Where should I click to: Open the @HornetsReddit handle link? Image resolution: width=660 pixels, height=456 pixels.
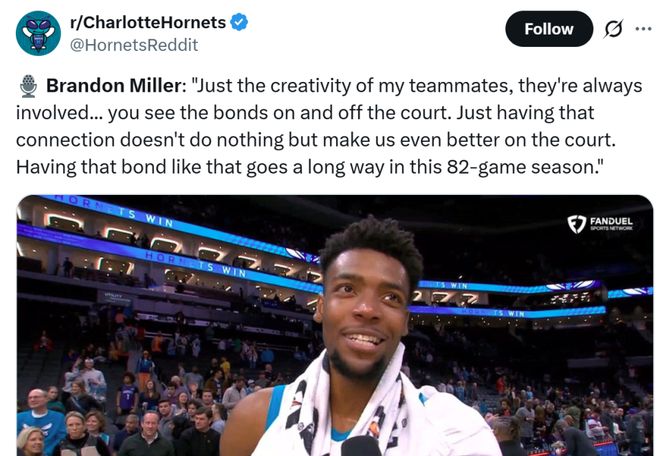(x=133, y=45)
